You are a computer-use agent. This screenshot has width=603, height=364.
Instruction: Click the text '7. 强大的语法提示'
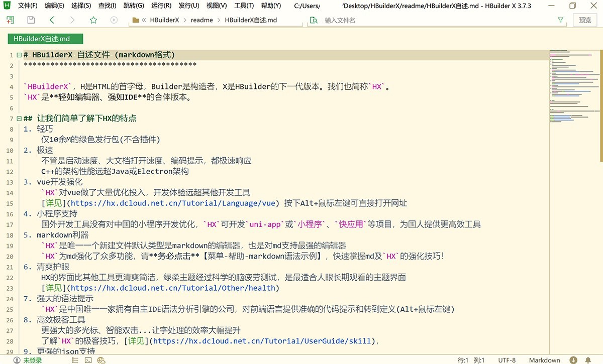(59, 298)
